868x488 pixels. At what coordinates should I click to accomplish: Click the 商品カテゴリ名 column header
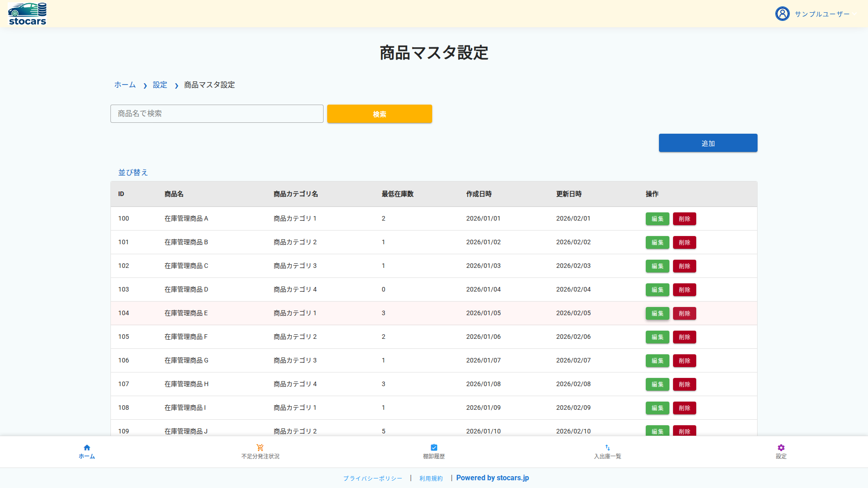click(x=296, y=194)
